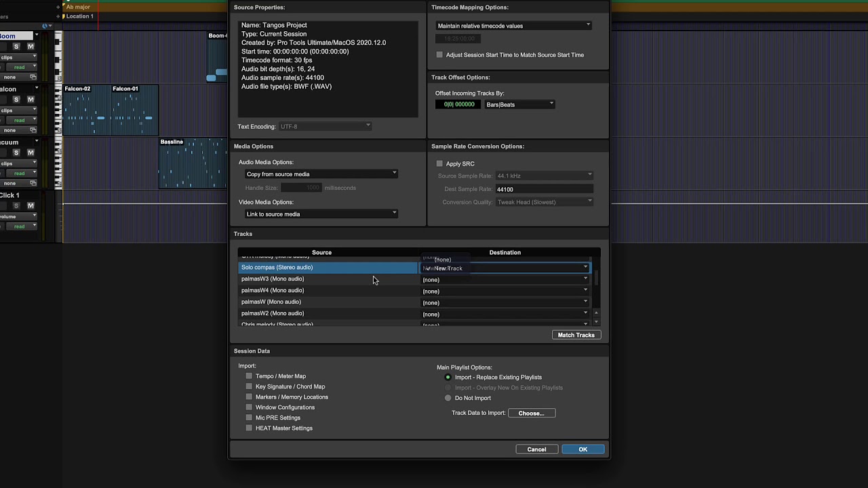
Task: Click the Match Tracks button
Action: [576, 335]
